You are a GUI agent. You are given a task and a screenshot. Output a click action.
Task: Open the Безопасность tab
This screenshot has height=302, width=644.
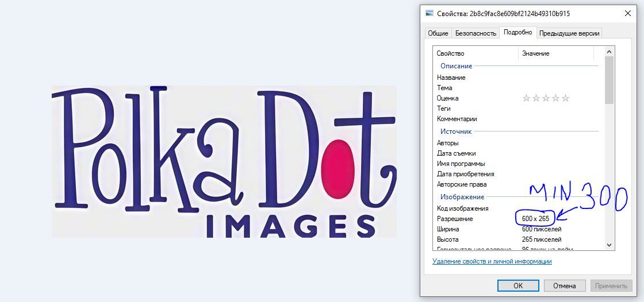pos(476,33)
